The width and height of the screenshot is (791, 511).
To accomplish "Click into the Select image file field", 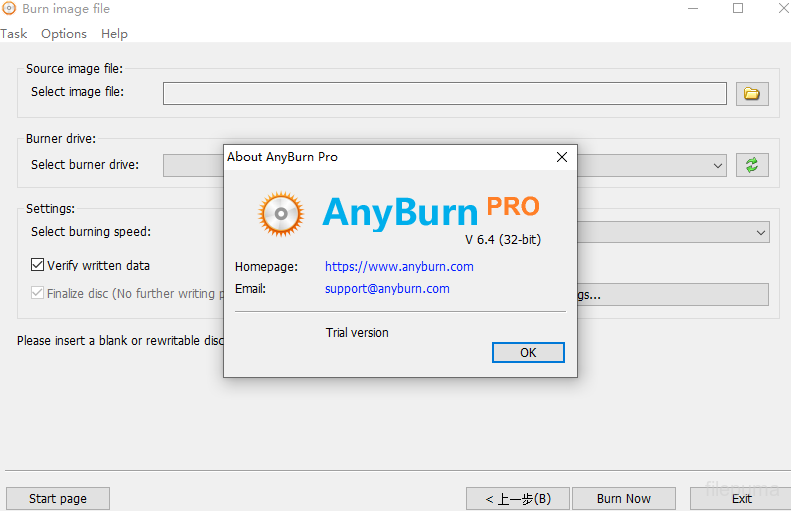I will point(444,94).
